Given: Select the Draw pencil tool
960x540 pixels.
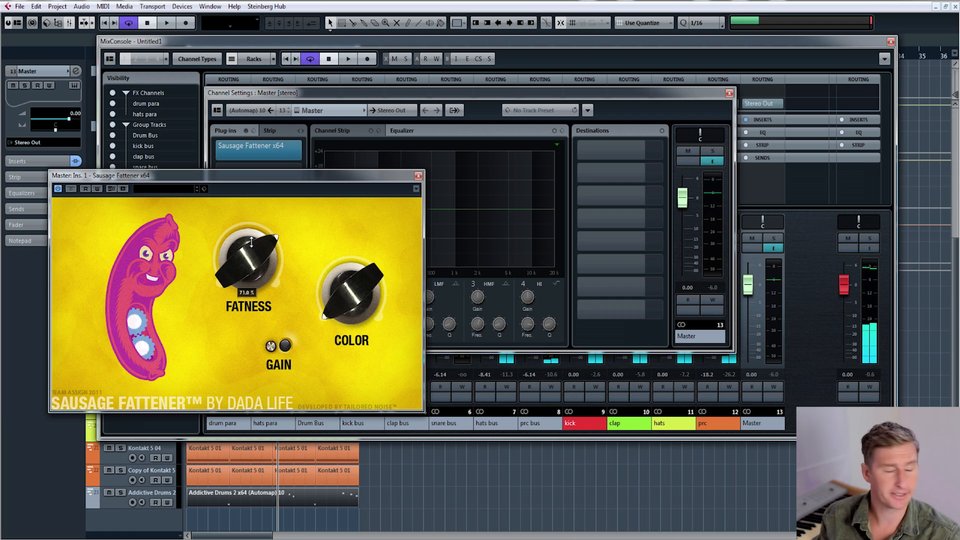Looking at the screenshot, I should tap(408, 23).
